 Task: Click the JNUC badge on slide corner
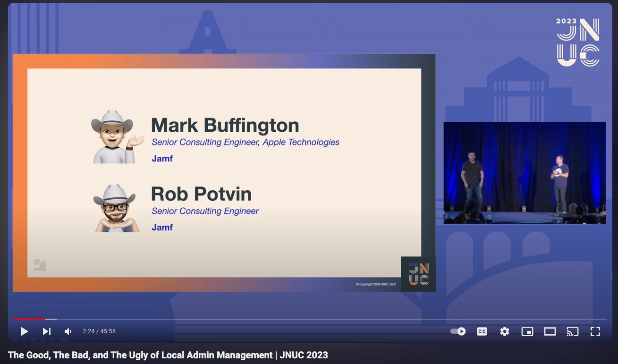(418, 274)
